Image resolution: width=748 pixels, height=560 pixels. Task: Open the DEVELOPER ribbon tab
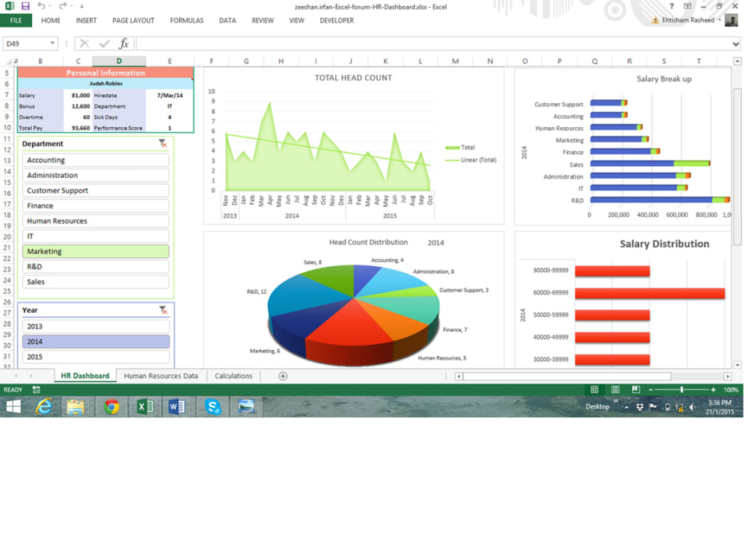337,20
